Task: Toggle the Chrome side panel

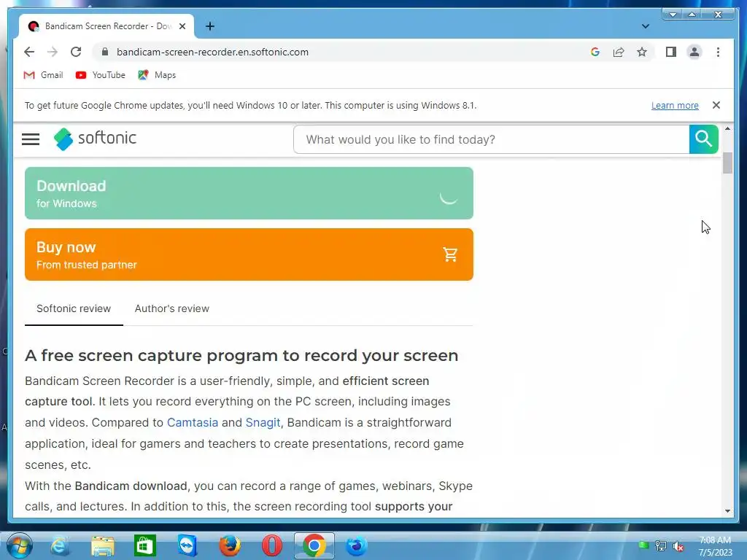Action: point(671,52)
